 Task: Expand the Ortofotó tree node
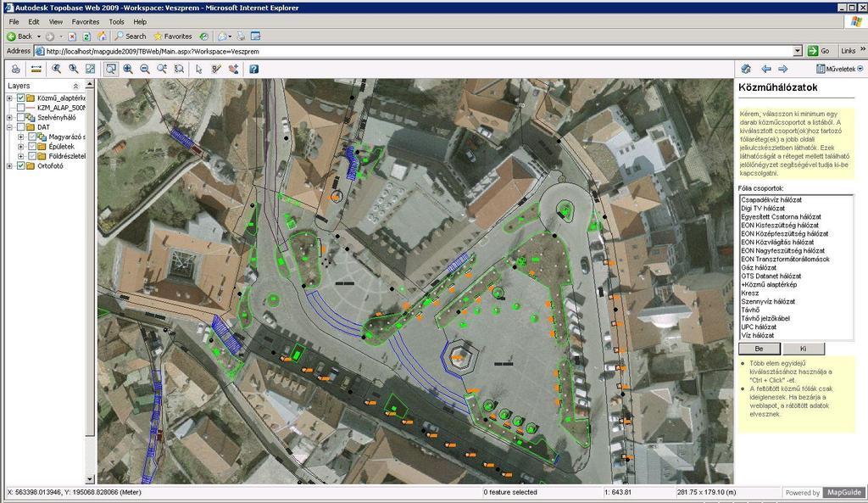click(x=9, y=165)
